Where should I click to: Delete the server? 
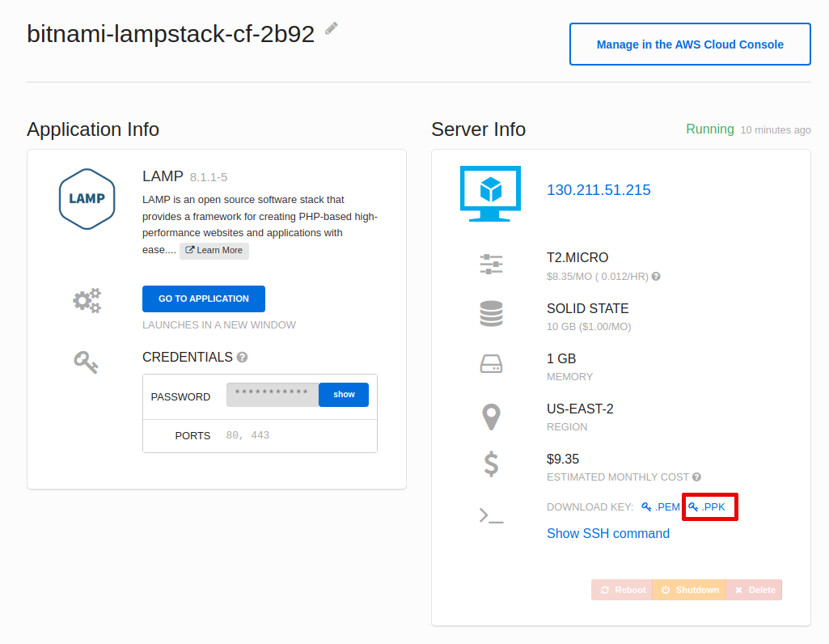pyautogui.click(x=754, y=590)
